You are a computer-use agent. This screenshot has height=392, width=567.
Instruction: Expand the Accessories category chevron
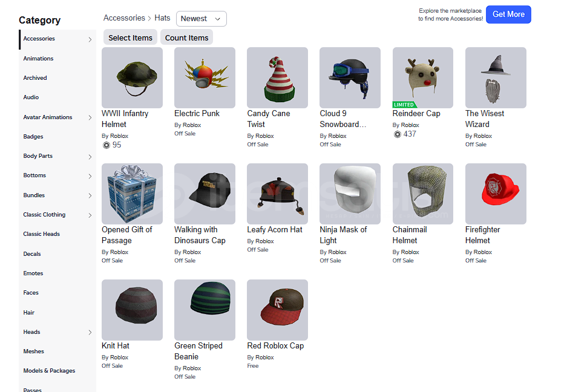(90, 39)
